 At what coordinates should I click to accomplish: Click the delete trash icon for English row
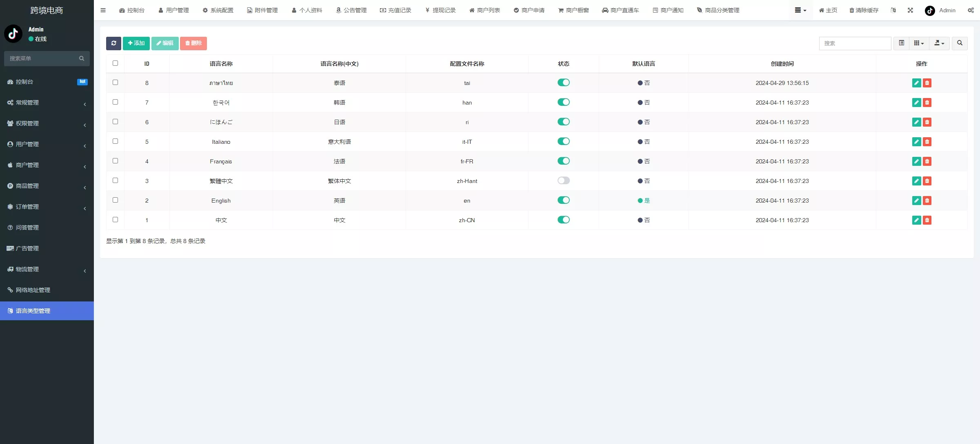tap(927, 201)
